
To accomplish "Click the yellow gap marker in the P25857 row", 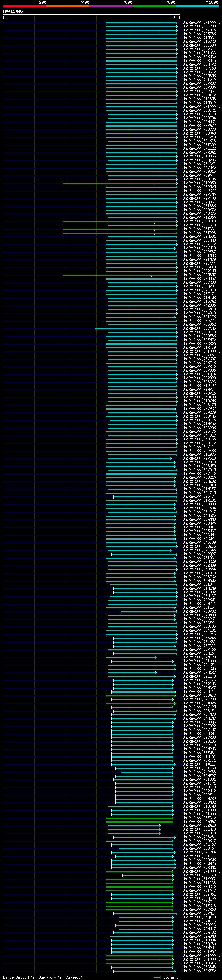I will (x=152, y=276).
